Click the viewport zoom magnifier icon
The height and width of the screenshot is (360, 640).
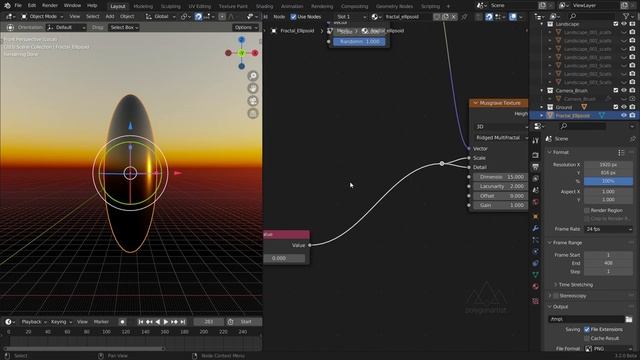[x=253, y=76]
